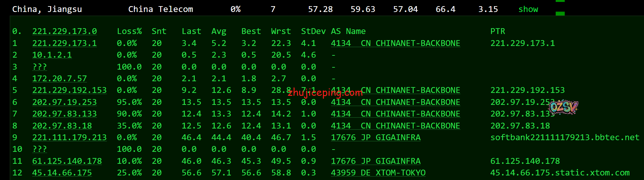Click AS 17676 JP GIGAINFRA at hop 11
The image size is (644, 180).
[x=376, y=161]
